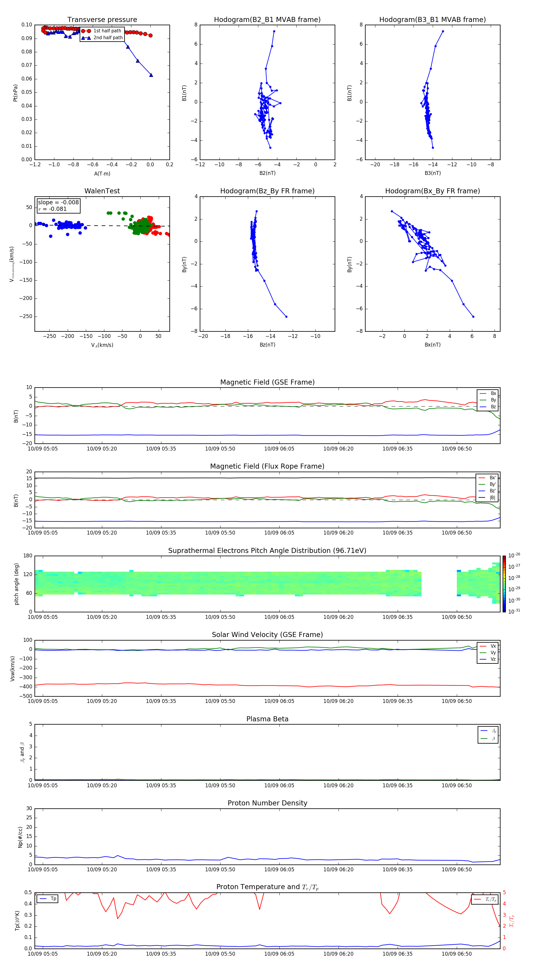
Task: Select Bx in the GSE magnetic field legend
Action: click(x=488, y=393)
